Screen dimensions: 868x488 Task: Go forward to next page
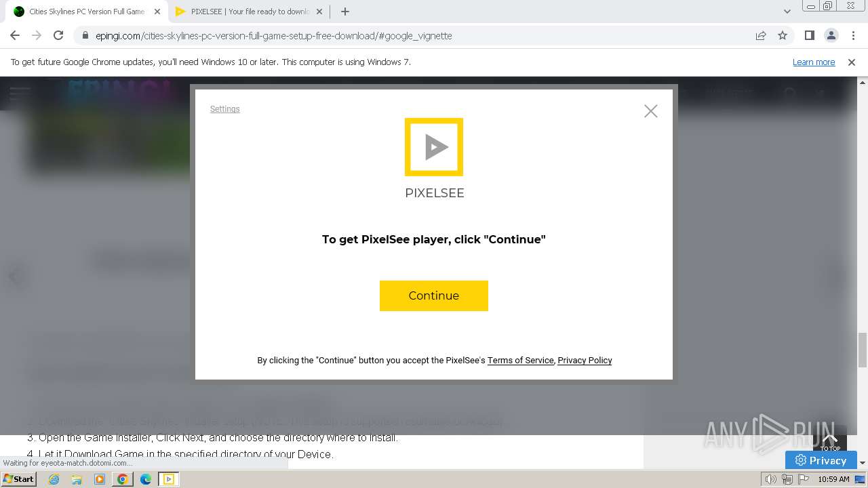[37, 35]
